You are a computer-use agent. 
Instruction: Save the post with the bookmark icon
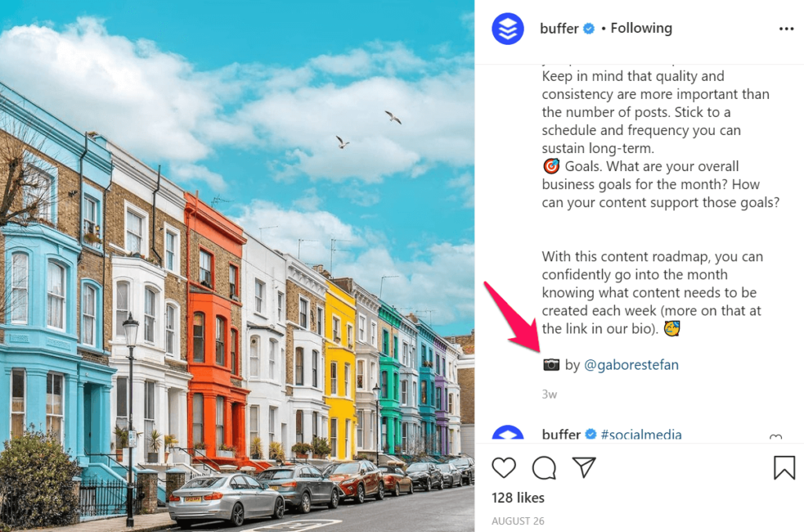[784, 468]
